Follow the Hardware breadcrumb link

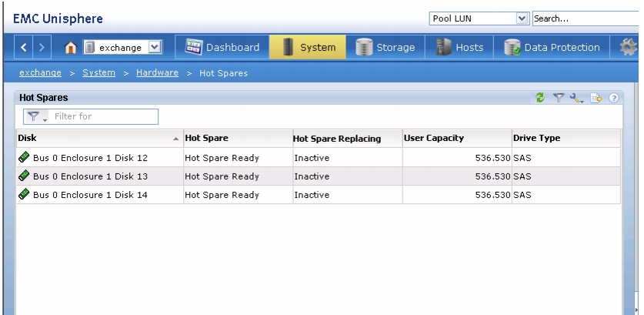pyautogui.click(x=157, y=73)
